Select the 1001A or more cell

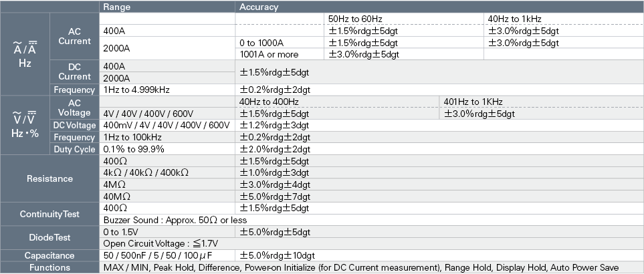click(x=280, y=54)
